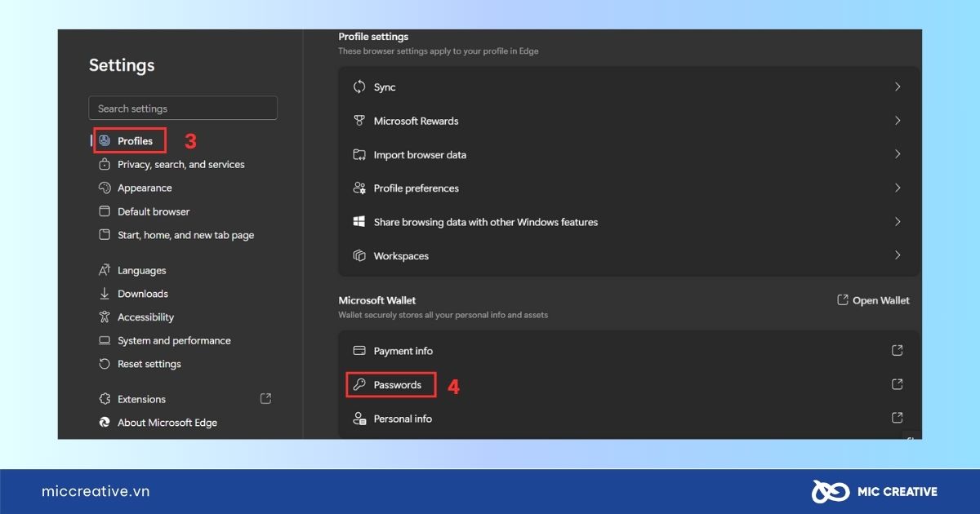Click the external-link icon on Personal info row
980x514 pixels.
tap(897, 419)
